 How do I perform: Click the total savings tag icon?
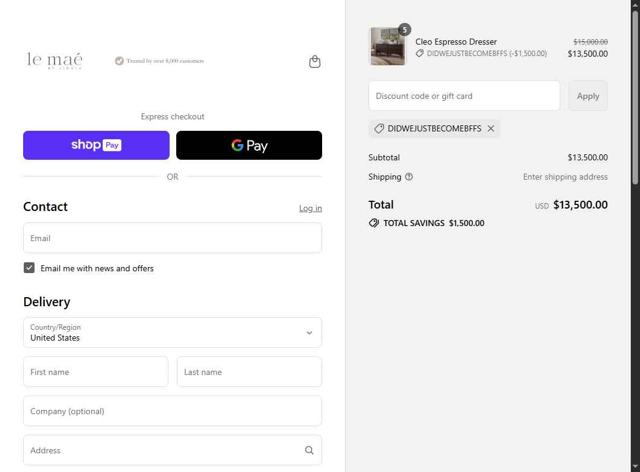coord(374,223)
